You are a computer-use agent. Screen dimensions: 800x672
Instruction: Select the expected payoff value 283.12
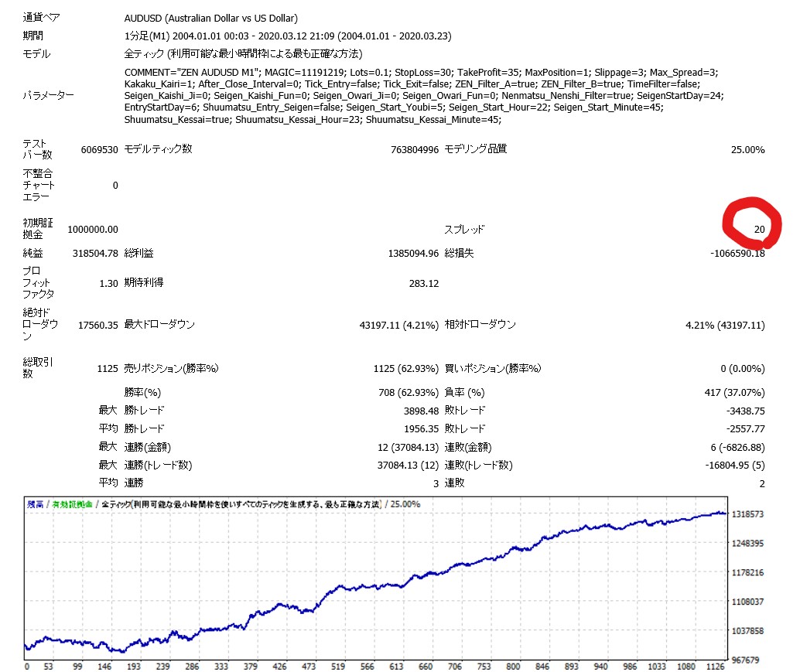click(x=423, y=283)
